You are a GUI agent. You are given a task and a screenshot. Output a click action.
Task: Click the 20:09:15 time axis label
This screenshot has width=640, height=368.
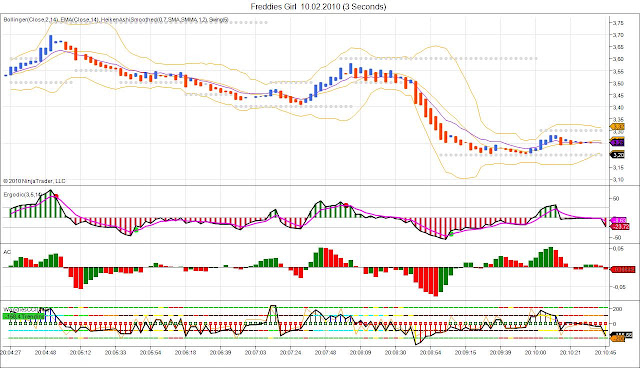(x=466, y=352)
